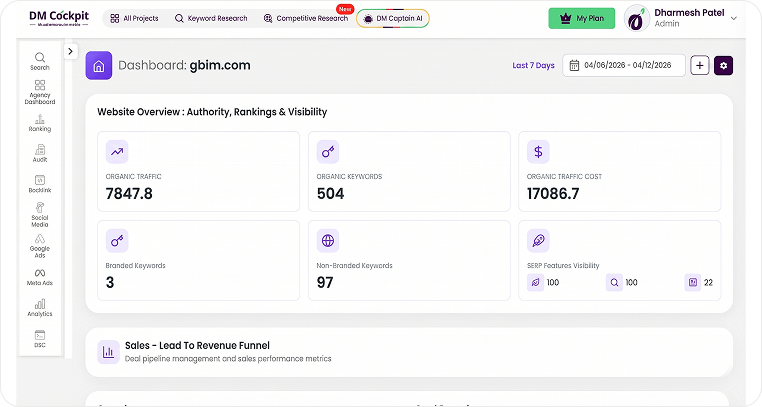Screen dimensions: 762x407
Task: Click the My Plan button
Action: tap(582, 18)
